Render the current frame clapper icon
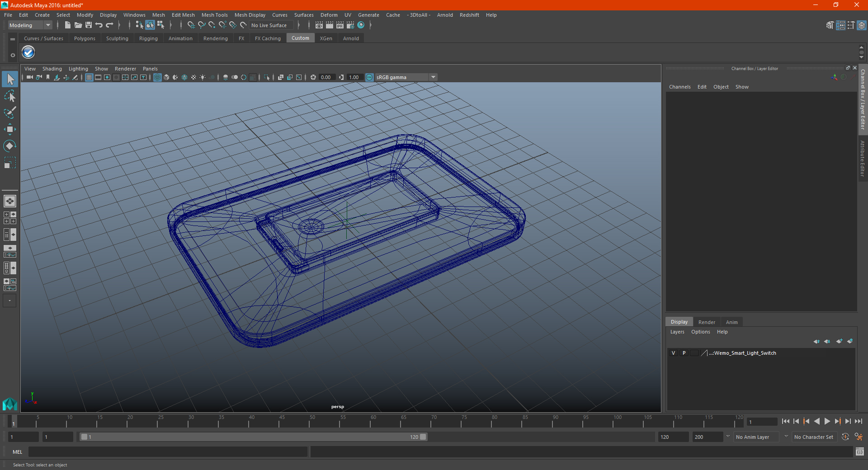Screen dimensions: 868x470 pos(330,25)
